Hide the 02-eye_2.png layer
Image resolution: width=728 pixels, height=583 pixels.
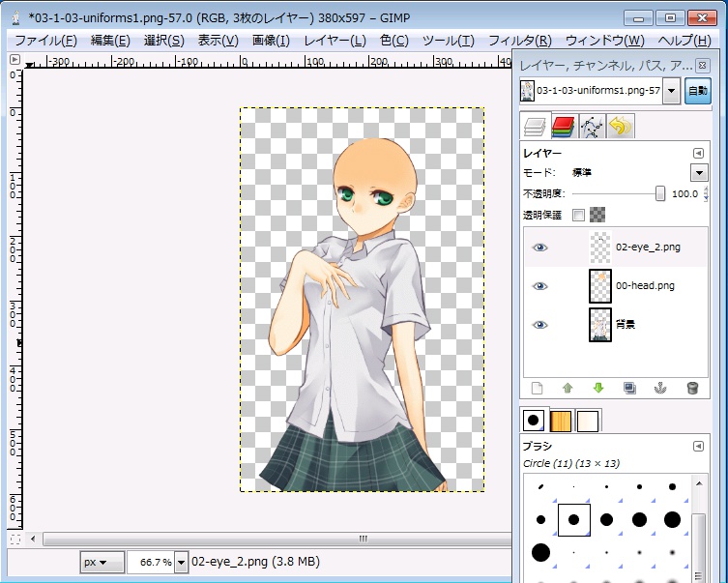539,248
